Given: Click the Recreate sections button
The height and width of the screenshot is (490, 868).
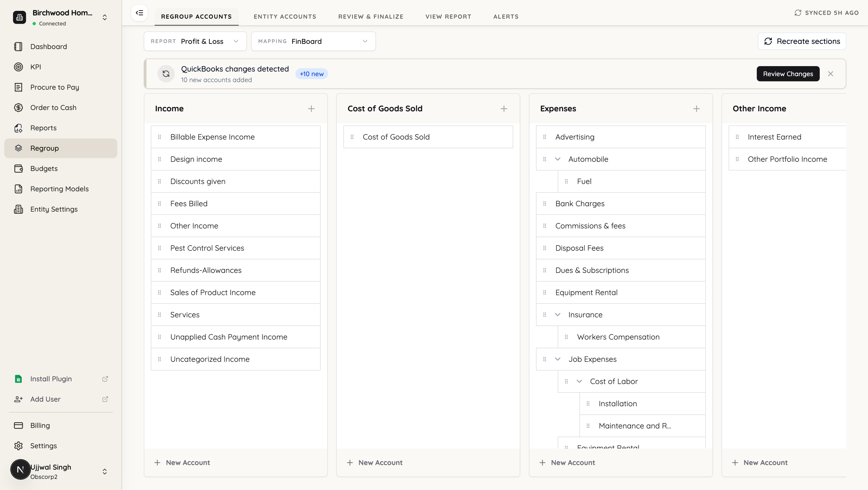Looking at the screenshot, I should pyautogui.click(x=802, y=41).
